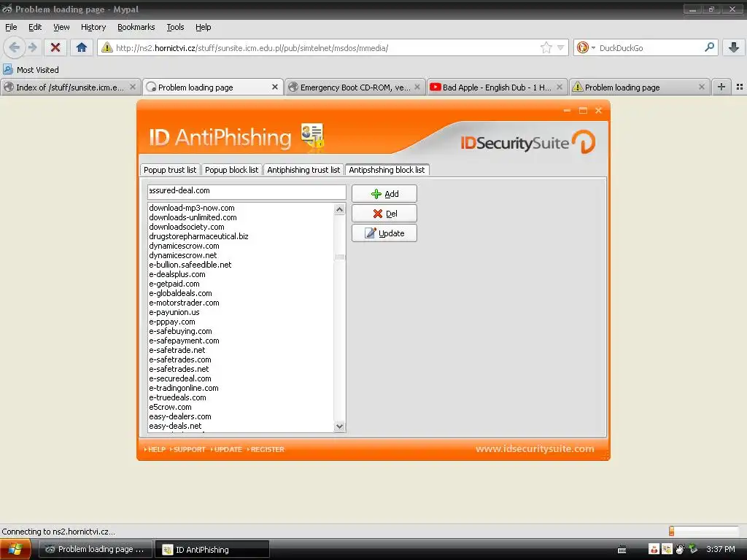Close the Emergency Boot CD-ROM tab
This screenshot has width=747, height=560.
click(417, 87)
